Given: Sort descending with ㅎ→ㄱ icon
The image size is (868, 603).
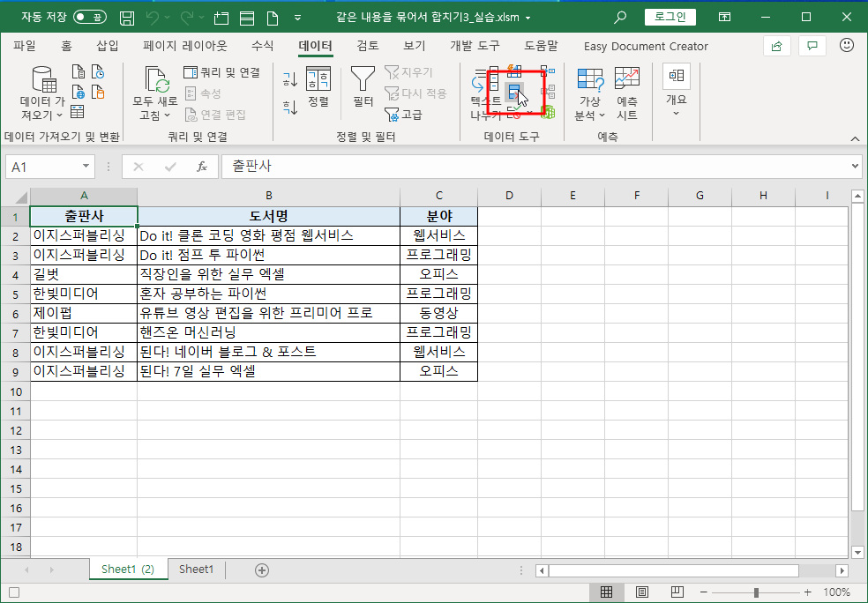Looking at the screenshot, I should point(290,107).
